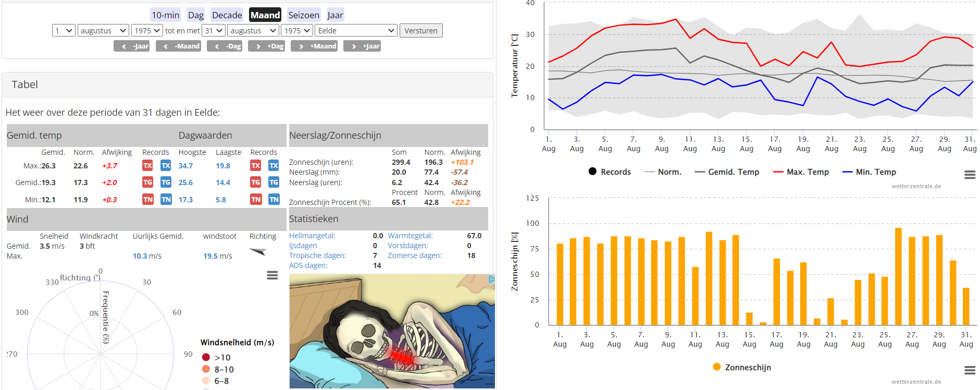Screen dimensions: 980x390
Task: Open the wind rose chart hamburger menu
Action: [272, 275]
